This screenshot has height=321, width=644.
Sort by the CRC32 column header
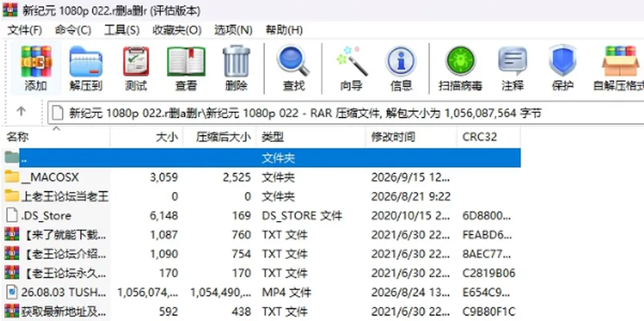pyautogui.click(x=488, y=137)
